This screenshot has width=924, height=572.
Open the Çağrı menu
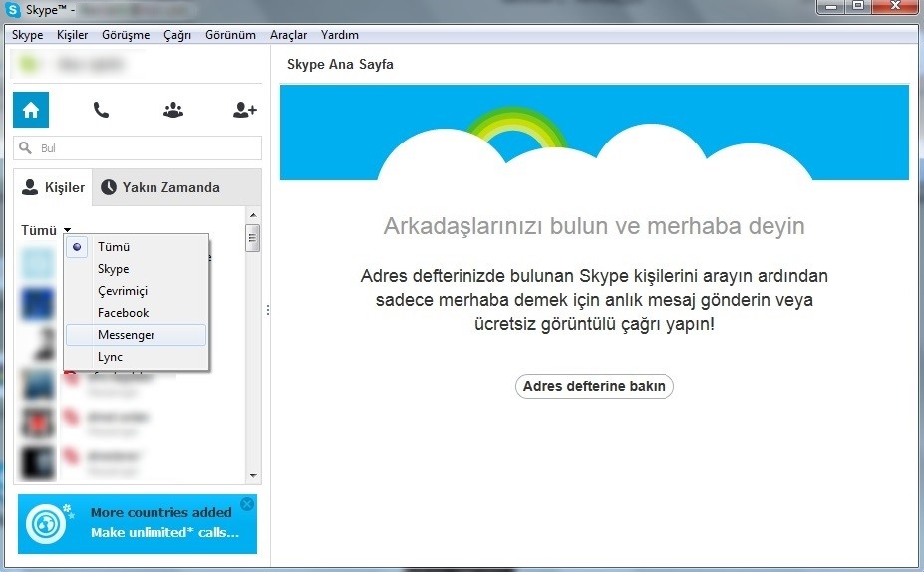click(x=177, y=35)
